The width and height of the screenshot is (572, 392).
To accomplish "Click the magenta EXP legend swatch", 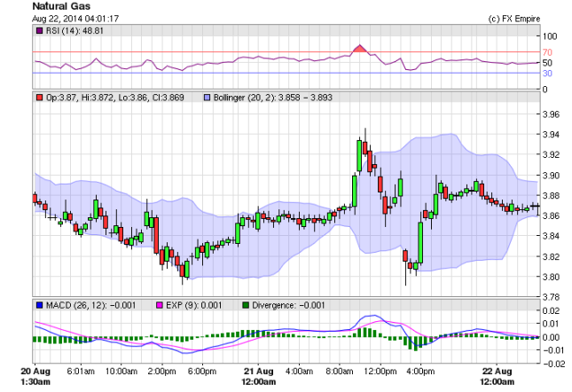I will 160,305.
